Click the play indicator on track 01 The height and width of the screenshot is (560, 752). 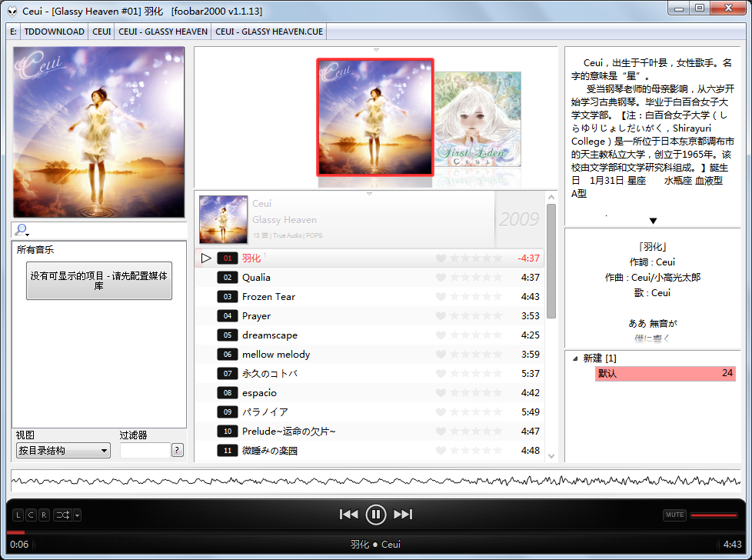pyautogui.click(x=206, y=258)
